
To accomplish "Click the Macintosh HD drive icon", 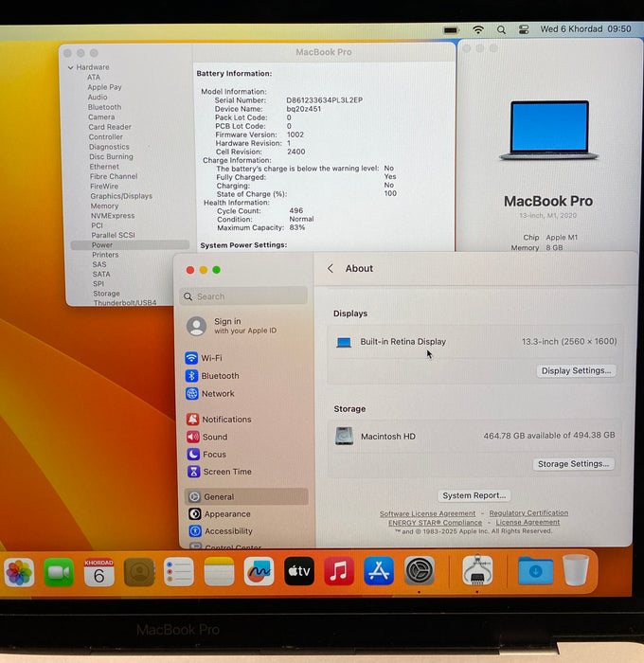I will click(x=344, y=436).
